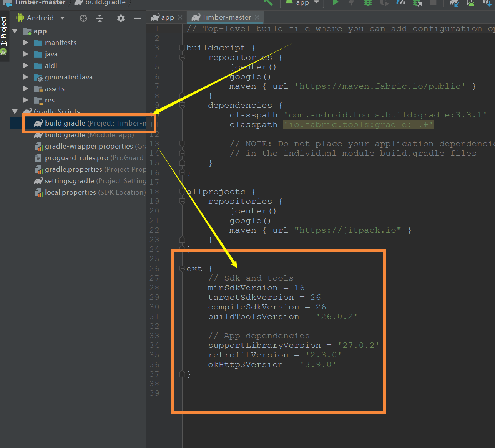Viewport: 495px width, 448px height.
Task: Select the app module in tree
Action: pos(35,31)
